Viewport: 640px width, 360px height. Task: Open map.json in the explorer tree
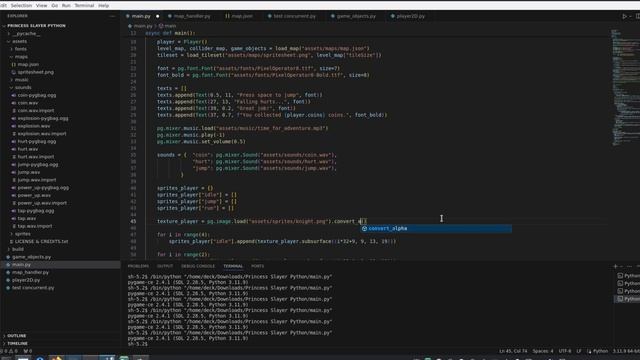coord(28,64)
